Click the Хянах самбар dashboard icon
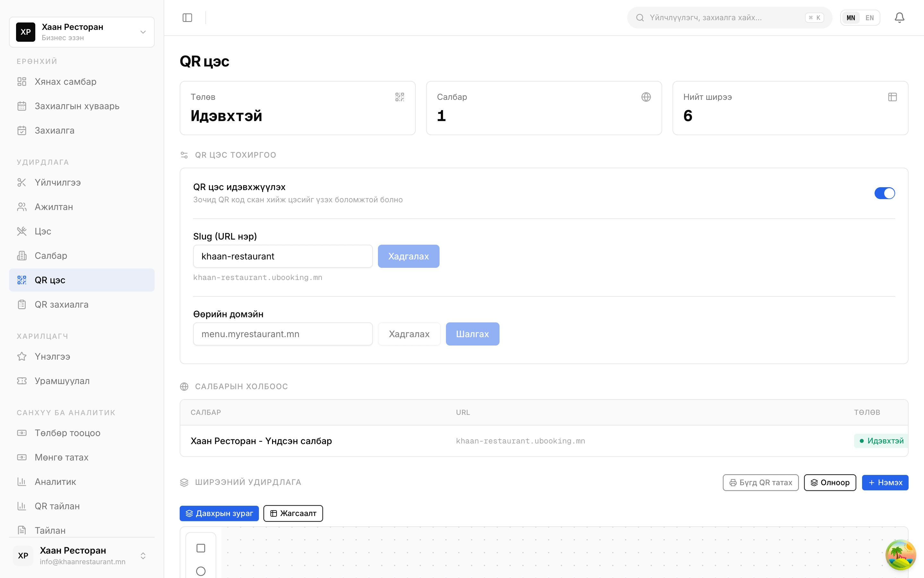 (x=22, y=82)
